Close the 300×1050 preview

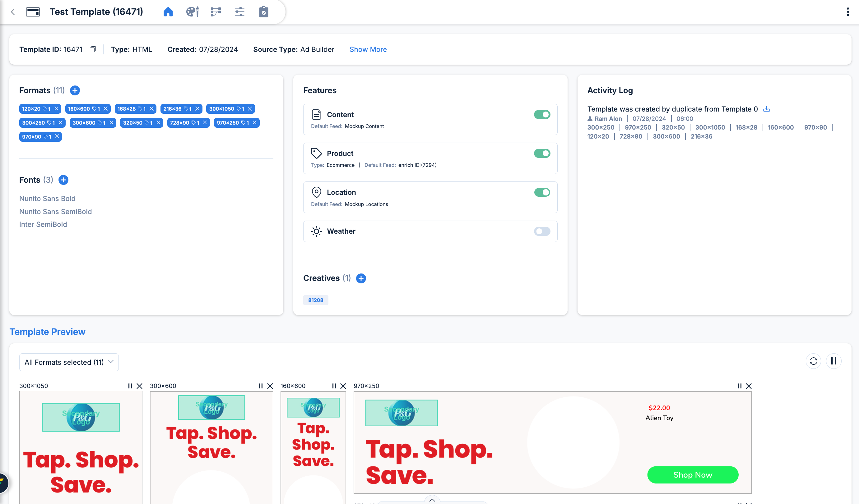pyautogui.click(x=139, y=386)
